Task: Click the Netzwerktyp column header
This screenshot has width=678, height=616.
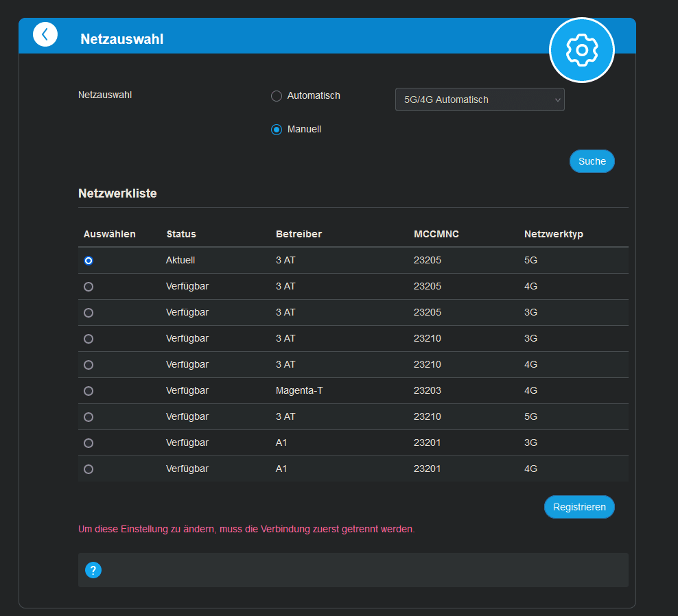Action: click(x=553, y=234)
